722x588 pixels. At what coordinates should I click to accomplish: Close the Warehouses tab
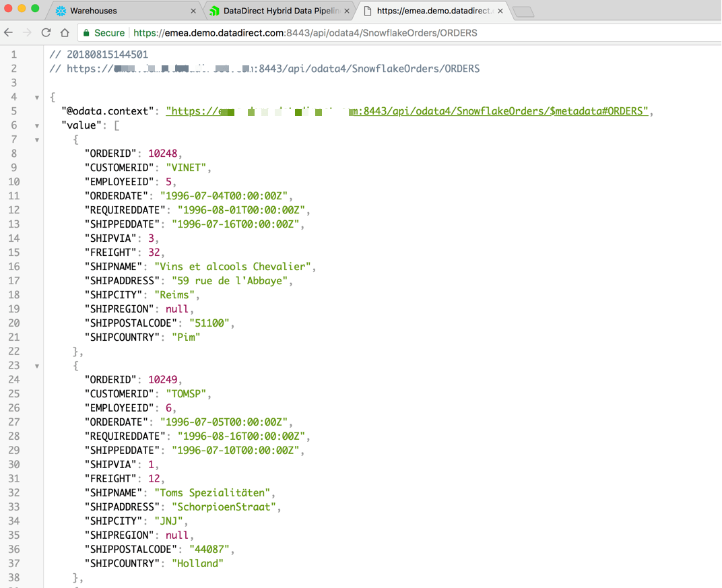tap(193, 11)
